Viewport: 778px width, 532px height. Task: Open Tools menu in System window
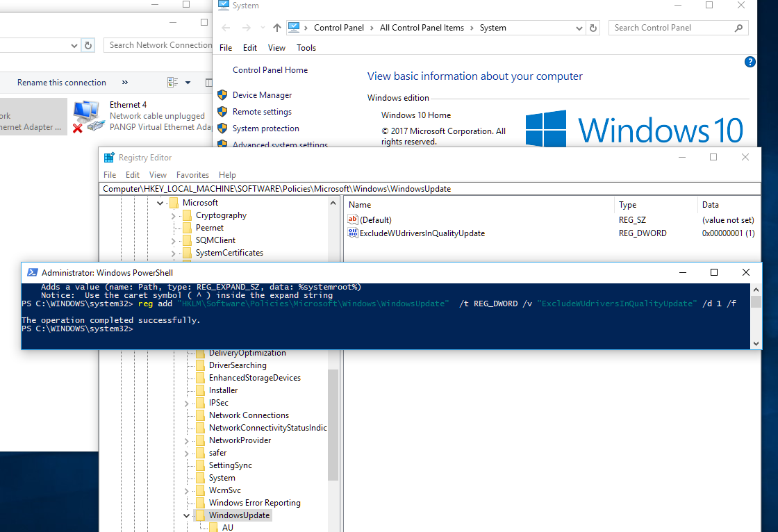pyautogui.click(x=306, y=48)
